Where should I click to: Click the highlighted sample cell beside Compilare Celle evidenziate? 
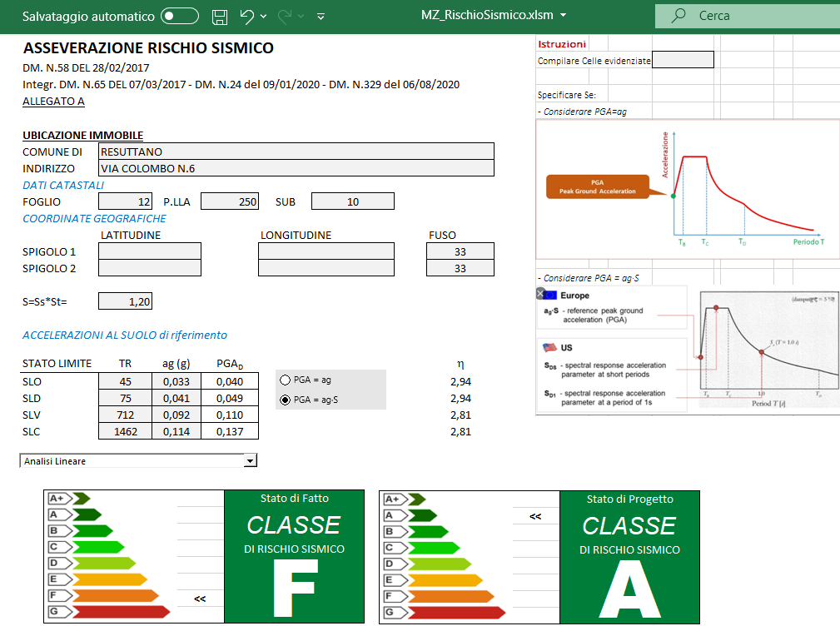click(x=683, y=59)
